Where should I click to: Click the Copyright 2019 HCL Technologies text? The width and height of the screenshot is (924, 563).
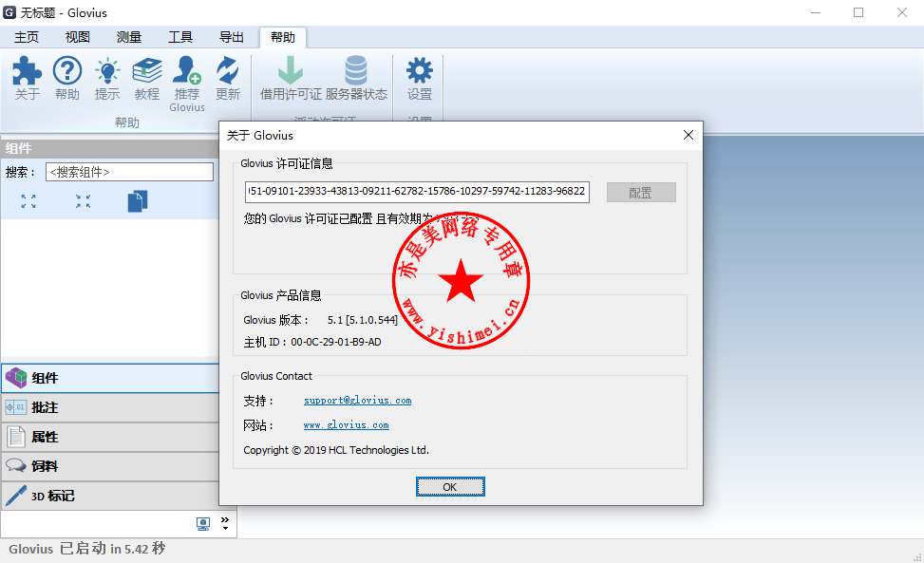336,451
